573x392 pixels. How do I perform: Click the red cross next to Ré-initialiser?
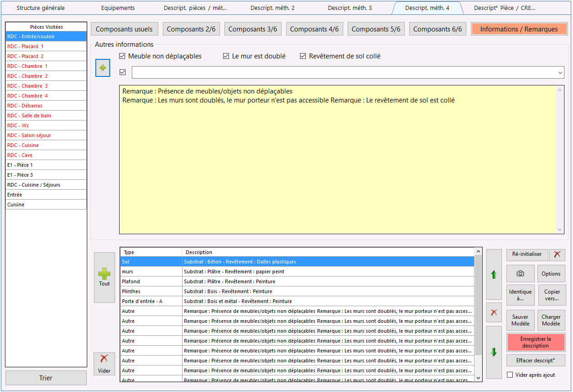pyautogui.click(x=557, y=254)
